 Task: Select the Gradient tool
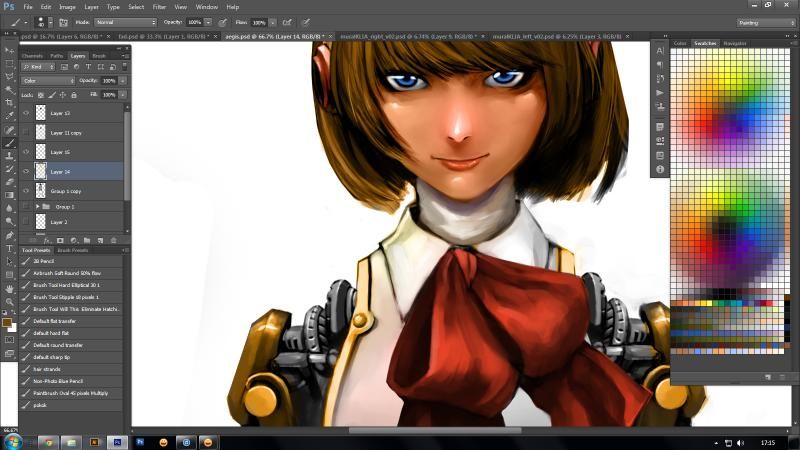(9, 195)
